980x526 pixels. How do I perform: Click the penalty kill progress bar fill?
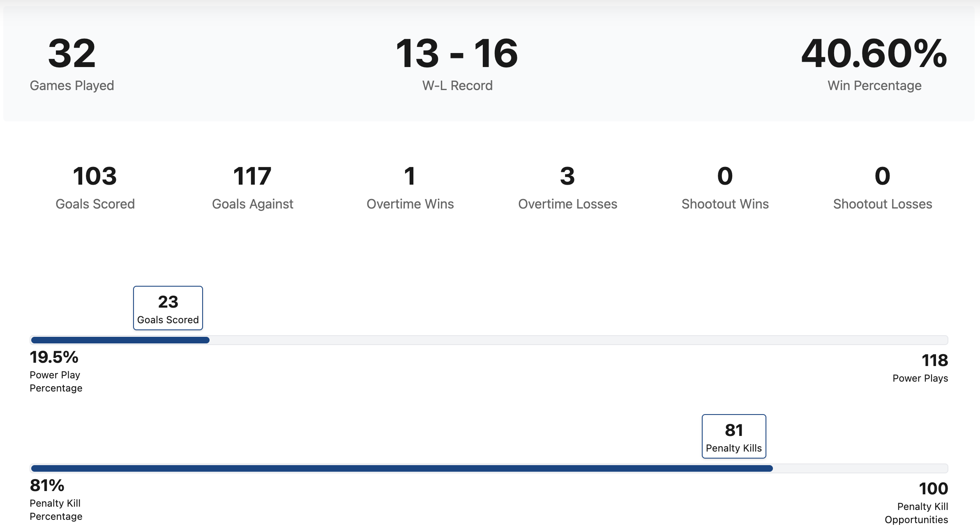pyautogui.click(x=402, y=468)
